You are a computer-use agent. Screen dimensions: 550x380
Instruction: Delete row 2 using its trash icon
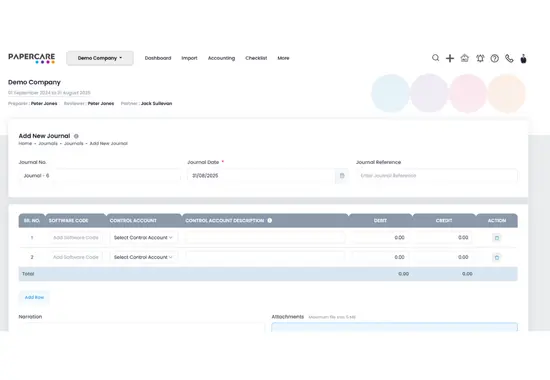[497, 258]
